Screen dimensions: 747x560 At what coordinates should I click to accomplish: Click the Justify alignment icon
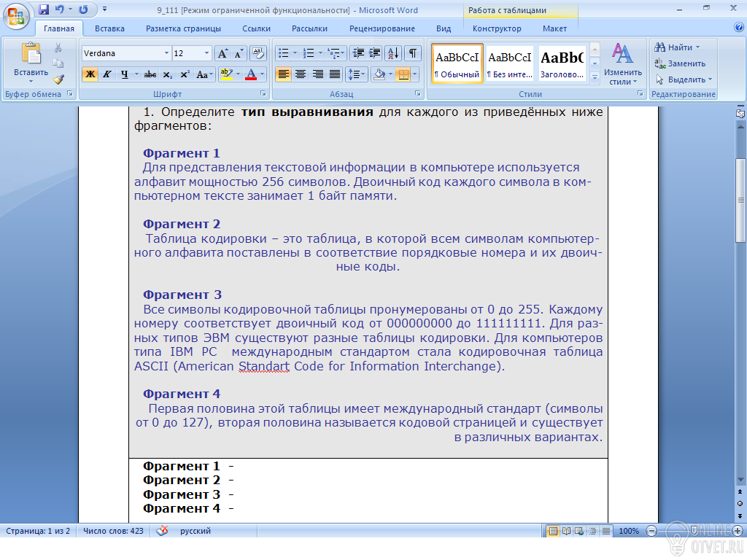point(335,74)
